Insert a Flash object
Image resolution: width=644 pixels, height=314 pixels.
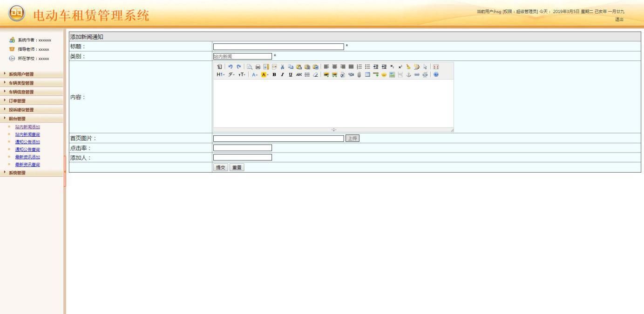tap(343, 74)
